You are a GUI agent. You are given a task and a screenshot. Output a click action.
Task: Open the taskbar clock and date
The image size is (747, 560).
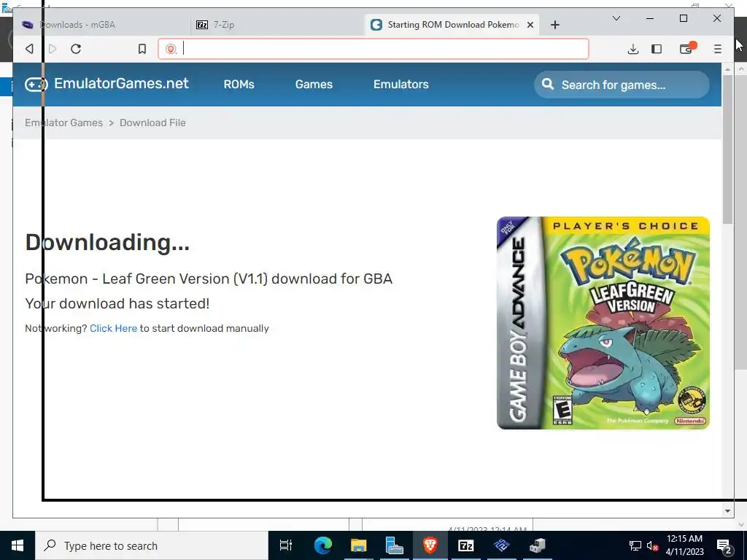pos(684,545)
